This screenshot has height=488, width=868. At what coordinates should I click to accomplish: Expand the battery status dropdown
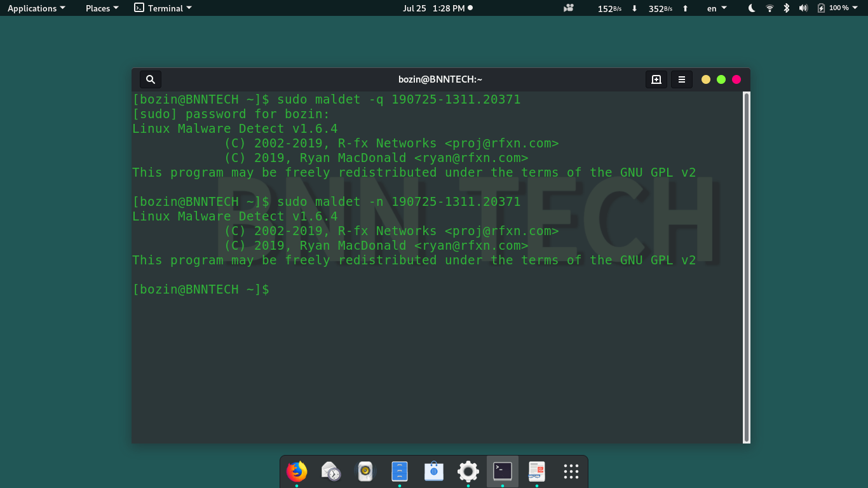click(840, 8)
